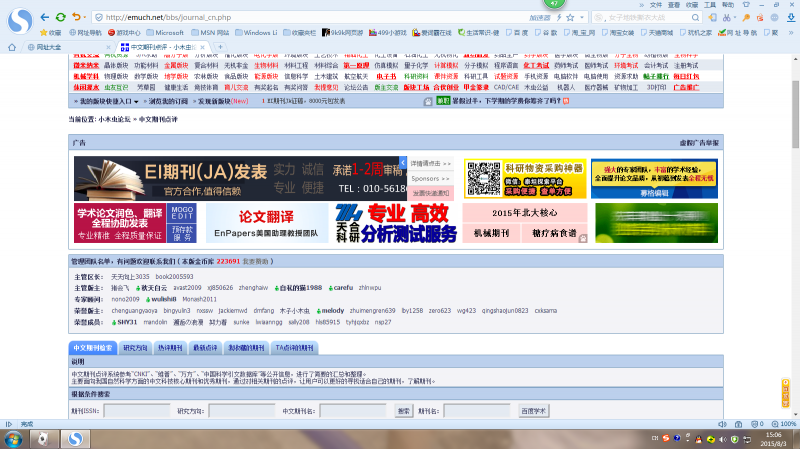Viewport: 800px width, 449px height.
Task: Open the 文件 menu
Action: point(656,5)
